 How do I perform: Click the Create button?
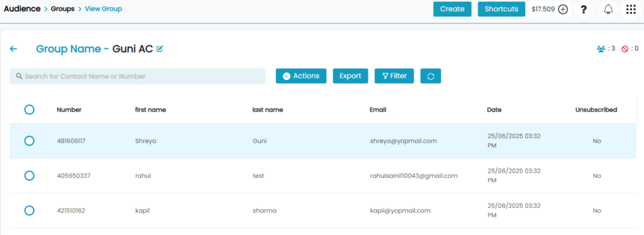(452, 9)
